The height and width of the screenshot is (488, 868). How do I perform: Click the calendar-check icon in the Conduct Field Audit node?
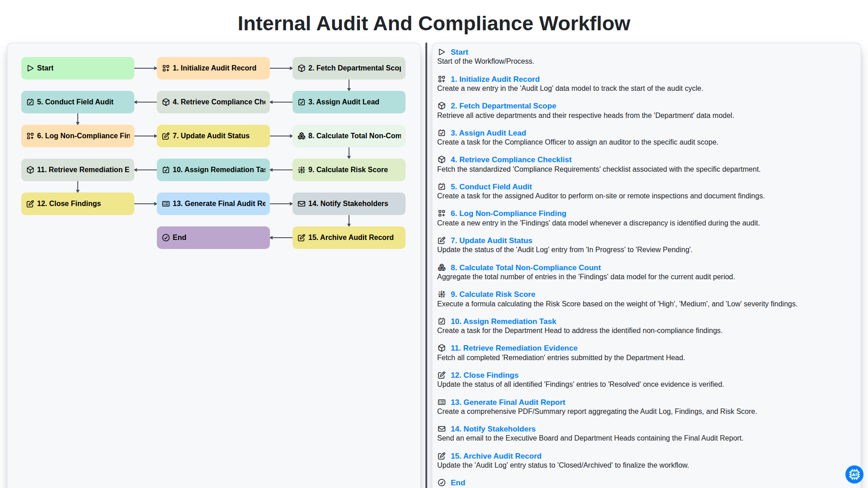pyautogui.click(x=30, y=102)
